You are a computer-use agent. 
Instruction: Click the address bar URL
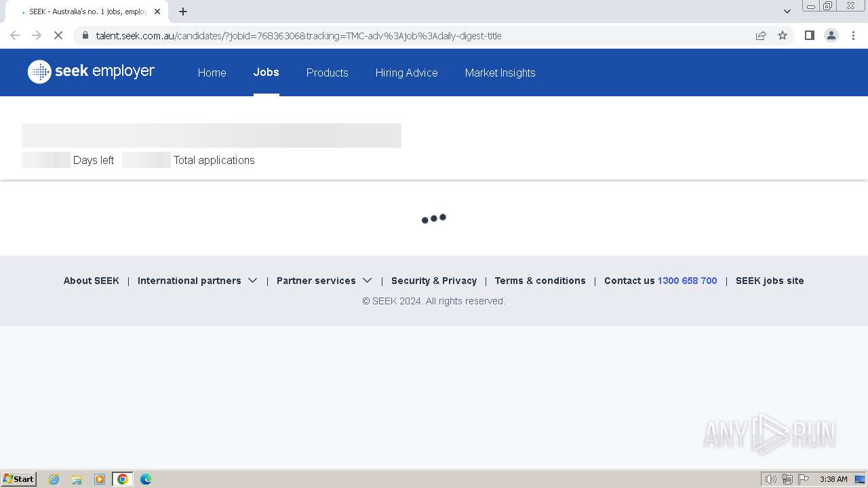pos(298,36)
